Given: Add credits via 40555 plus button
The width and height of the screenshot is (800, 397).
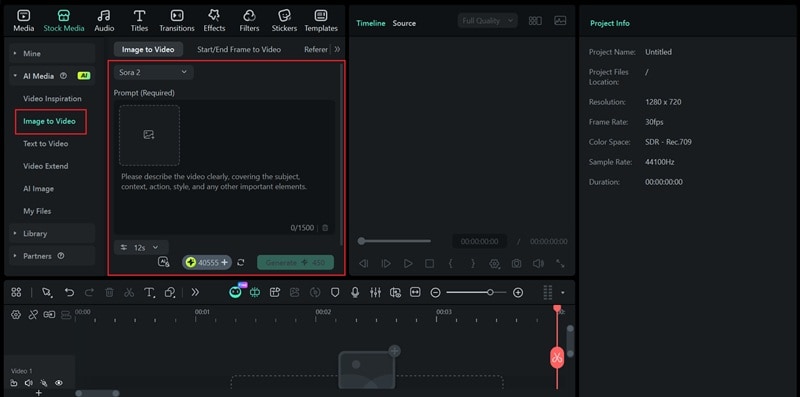Looking at the screenshot, I should point(224,262).
